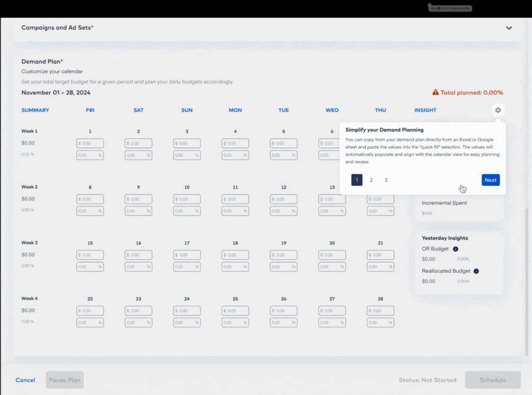The height and width of the screenshot is (395, 532).
Task: Click the SAT column header
Action: 139,110
